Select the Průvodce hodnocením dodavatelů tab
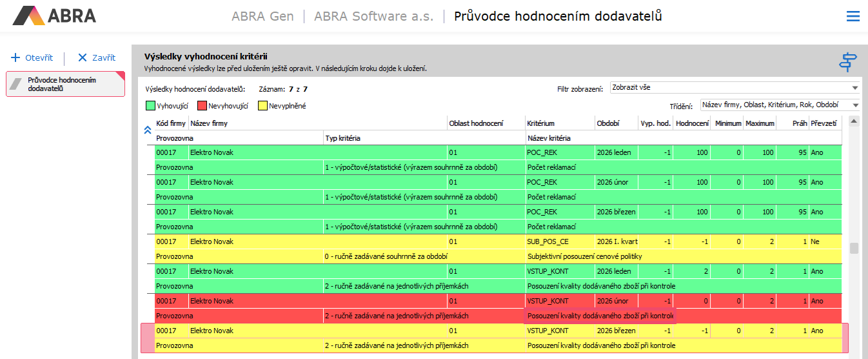 click(x=64, y=84)
